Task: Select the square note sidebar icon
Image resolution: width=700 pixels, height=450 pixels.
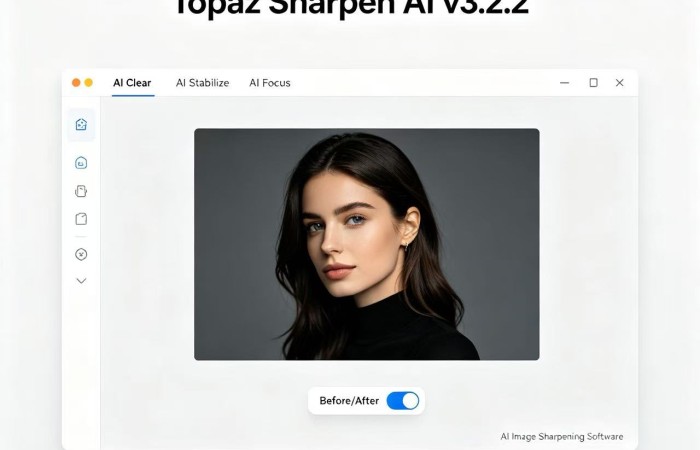Action: pyautogui.click(x=81, y=219)
